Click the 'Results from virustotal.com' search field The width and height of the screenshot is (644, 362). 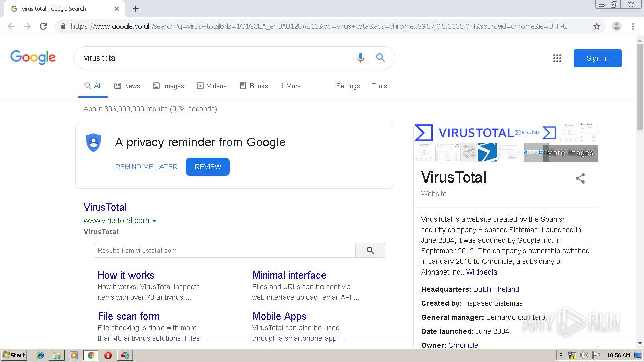click(x=224, y=250)
